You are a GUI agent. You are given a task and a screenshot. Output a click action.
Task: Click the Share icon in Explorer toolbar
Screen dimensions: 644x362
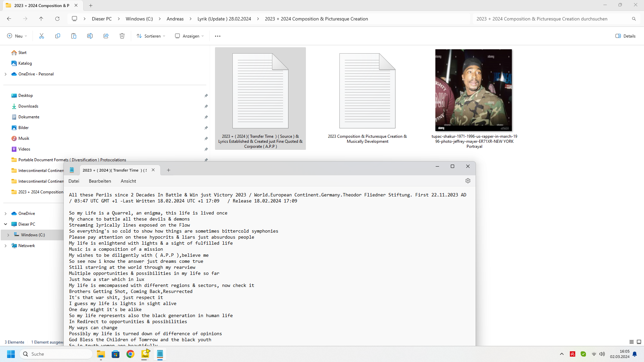[106, 36]
